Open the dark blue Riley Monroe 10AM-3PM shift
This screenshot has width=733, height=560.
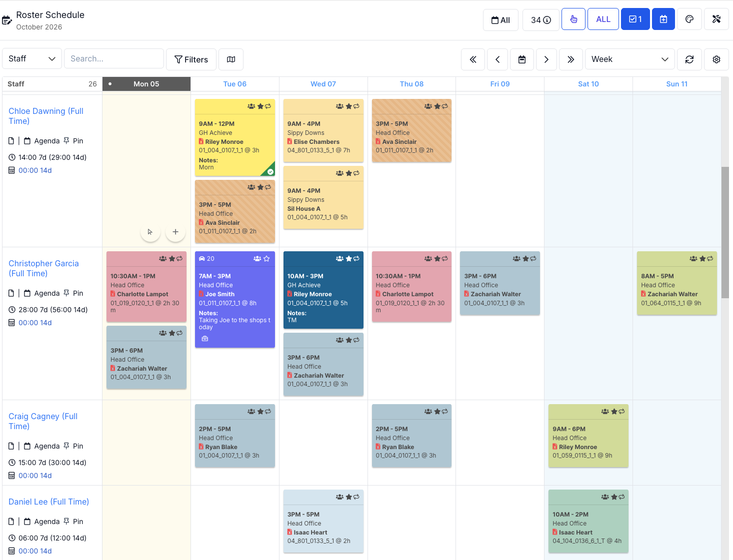323,290
